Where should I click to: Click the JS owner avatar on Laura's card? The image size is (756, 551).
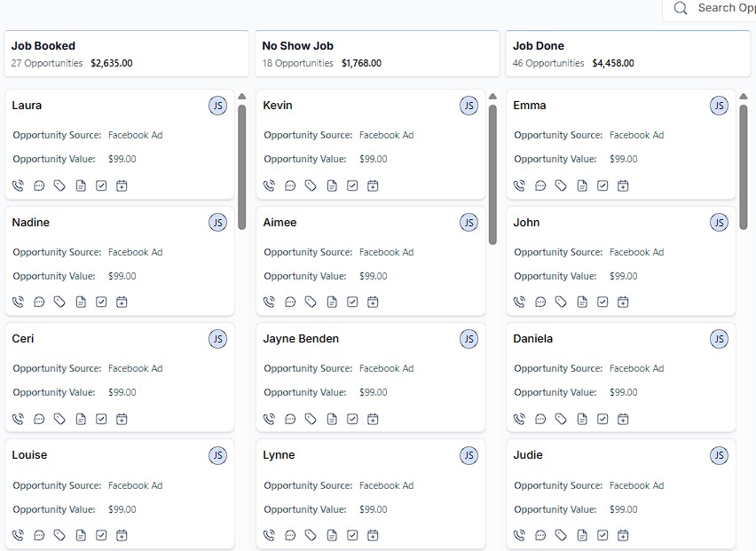[217, 106]
